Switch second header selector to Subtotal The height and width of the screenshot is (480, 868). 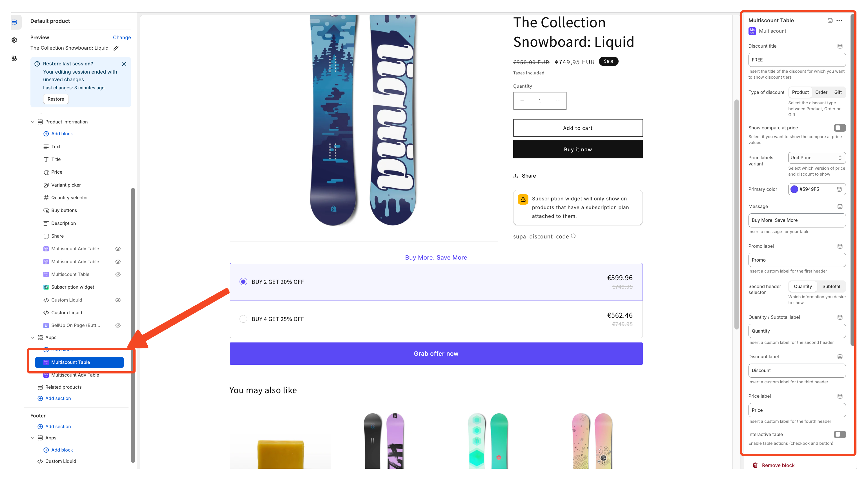[x=831, y=287]
